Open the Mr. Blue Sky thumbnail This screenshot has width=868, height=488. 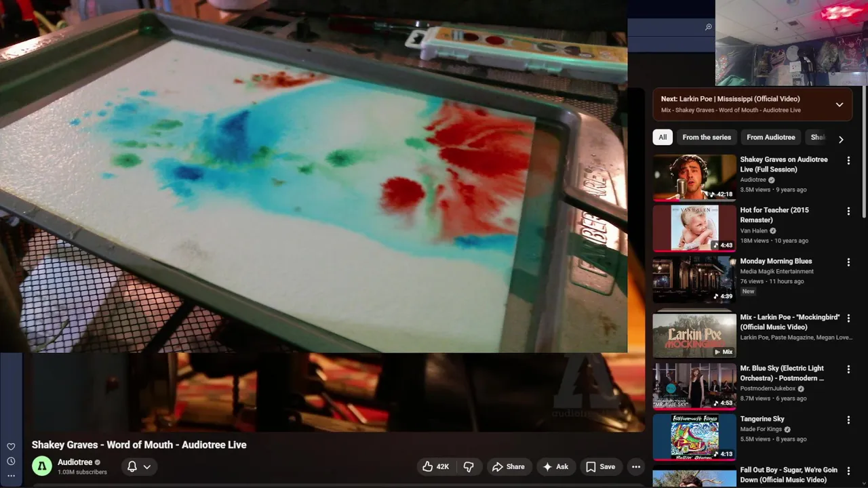click(x=694, y=386)
